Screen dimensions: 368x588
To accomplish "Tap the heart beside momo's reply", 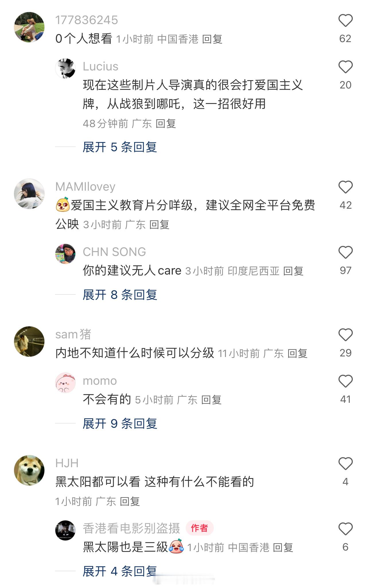I will pyautogui.click(x=345, y=381).
